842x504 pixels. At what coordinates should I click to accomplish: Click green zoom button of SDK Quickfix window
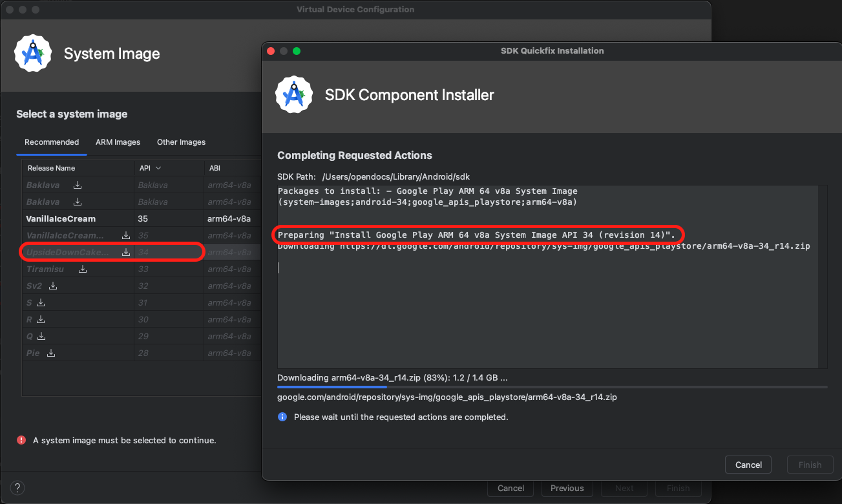pos(297,50)
